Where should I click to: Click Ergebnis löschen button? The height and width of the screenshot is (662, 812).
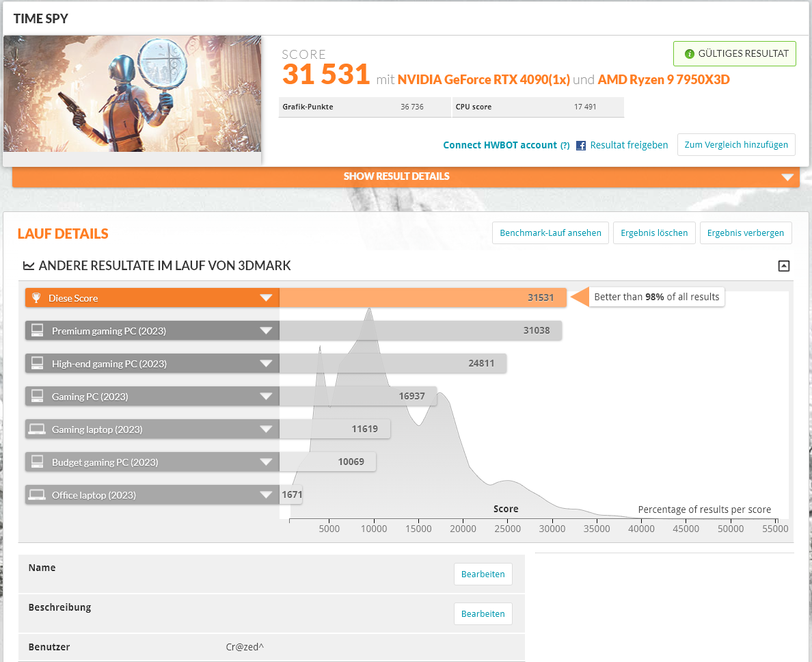[x=654, y=233]
